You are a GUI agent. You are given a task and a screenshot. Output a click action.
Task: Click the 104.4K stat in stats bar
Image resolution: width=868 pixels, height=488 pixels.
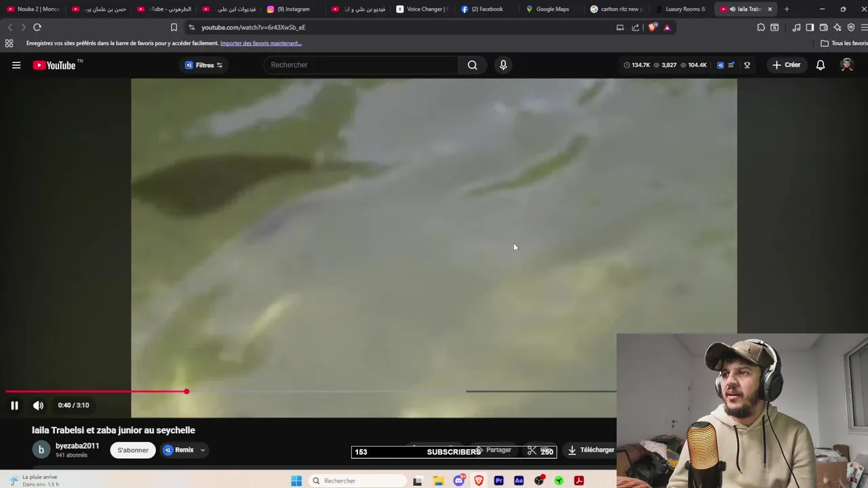point(693,65)
